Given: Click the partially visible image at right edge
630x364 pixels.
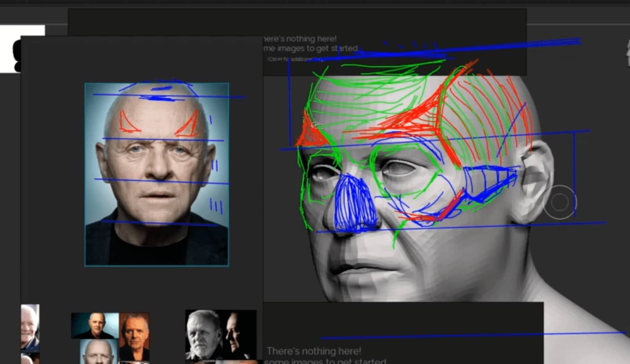Looking at the screenshot, I should (627, 48).
